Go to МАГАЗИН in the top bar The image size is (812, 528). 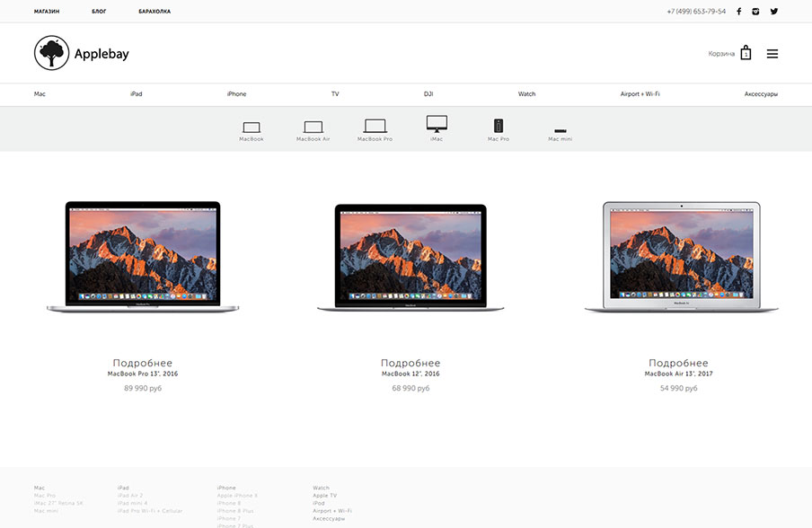point(47,12)
